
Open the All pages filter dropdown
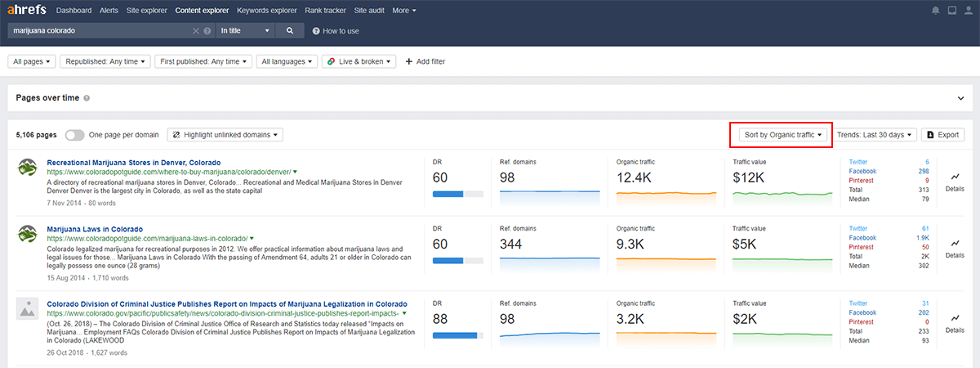(x=32, y=61)
